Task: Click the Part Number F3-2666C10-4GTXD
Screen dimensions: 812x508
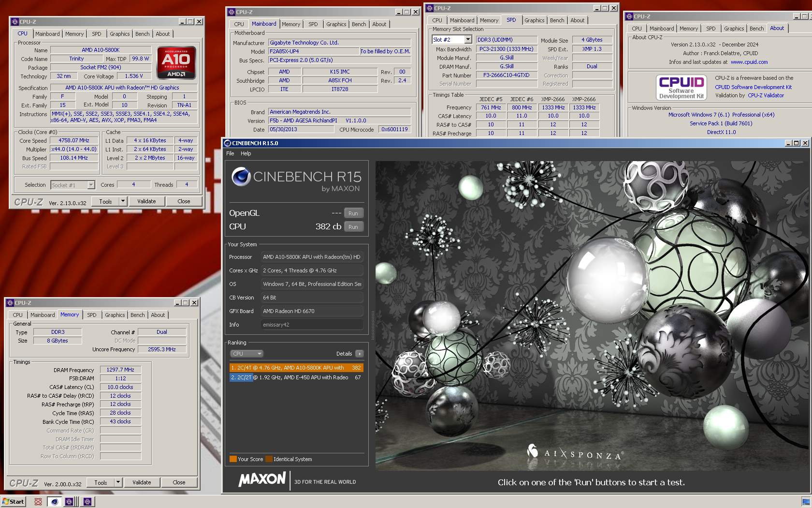Action: (507, 75)
